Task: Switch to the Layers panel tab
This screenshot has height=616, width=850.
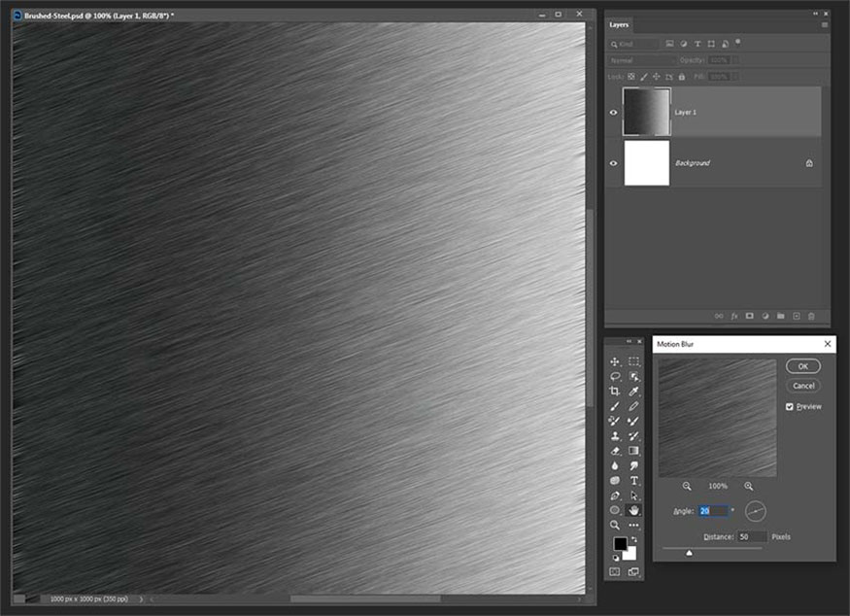Action: tap(618, 24)
